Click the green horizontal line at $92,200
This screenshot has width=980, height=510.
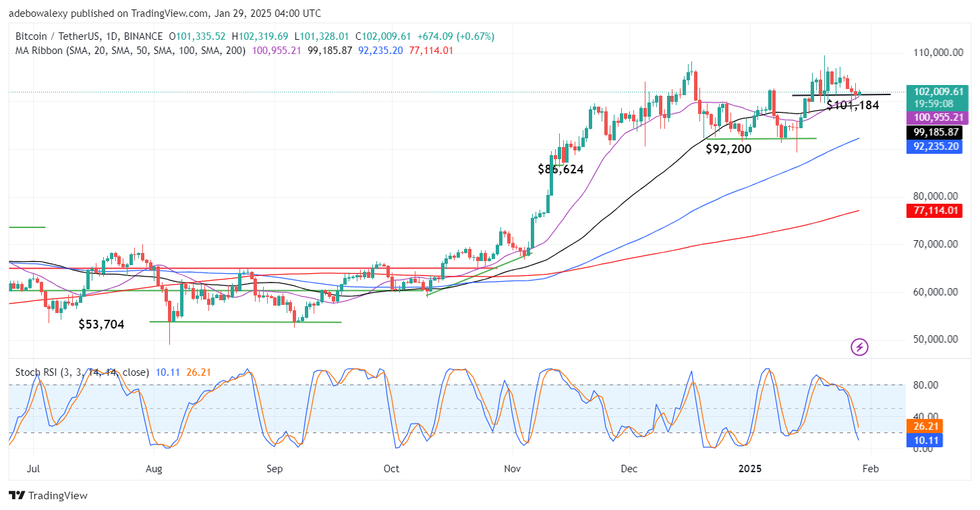point(761,138)
